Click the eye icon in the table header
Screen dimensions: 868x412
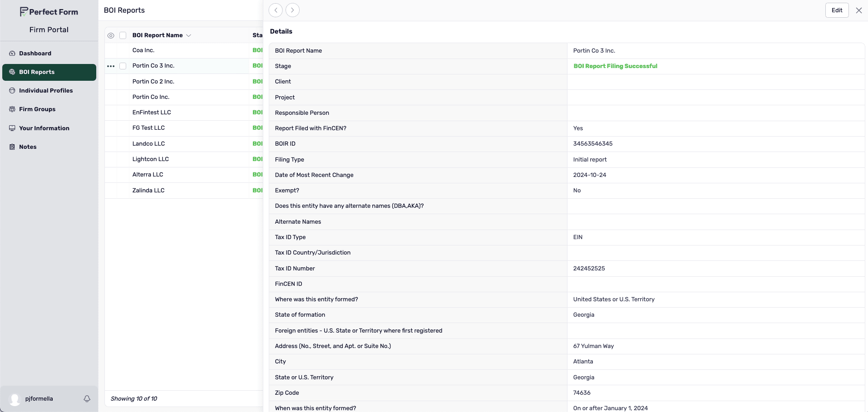point(111,35)
